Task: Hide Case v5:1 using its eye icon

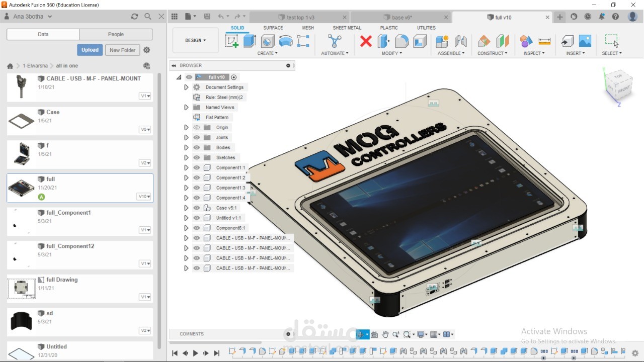Action: click(x=197, y=208)
